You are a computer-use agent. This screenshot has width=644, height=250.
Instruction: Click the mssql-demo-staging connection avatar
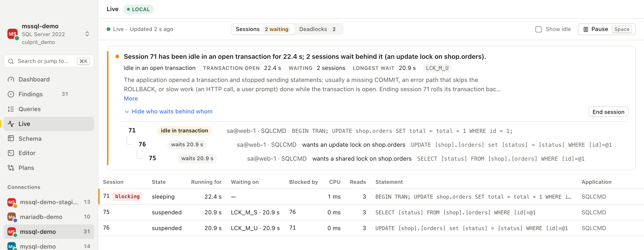[x=12, y=202]
